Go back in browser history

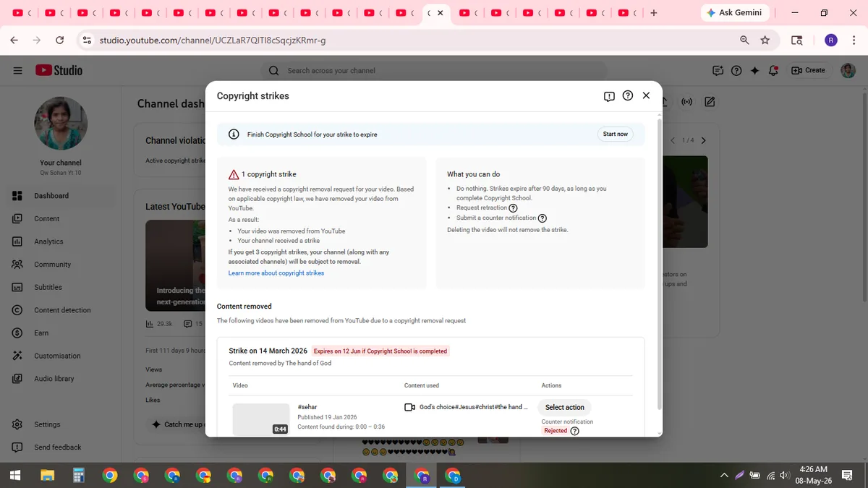click(14, 40)
